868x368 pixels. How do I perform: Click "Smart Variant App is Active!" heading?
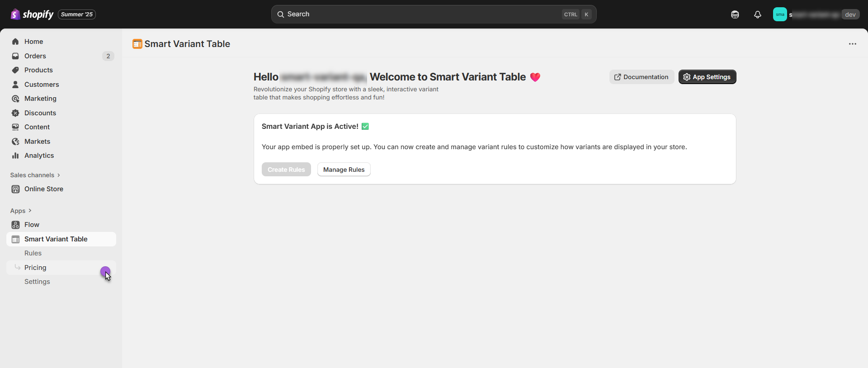click(x=310, y=127)
